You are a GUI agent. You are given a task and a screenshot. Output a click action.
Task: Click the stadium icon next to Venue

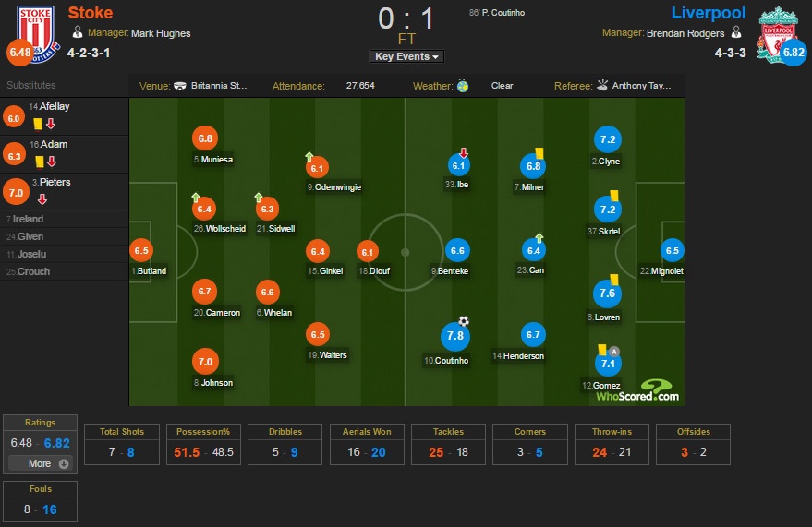point(180,86)
